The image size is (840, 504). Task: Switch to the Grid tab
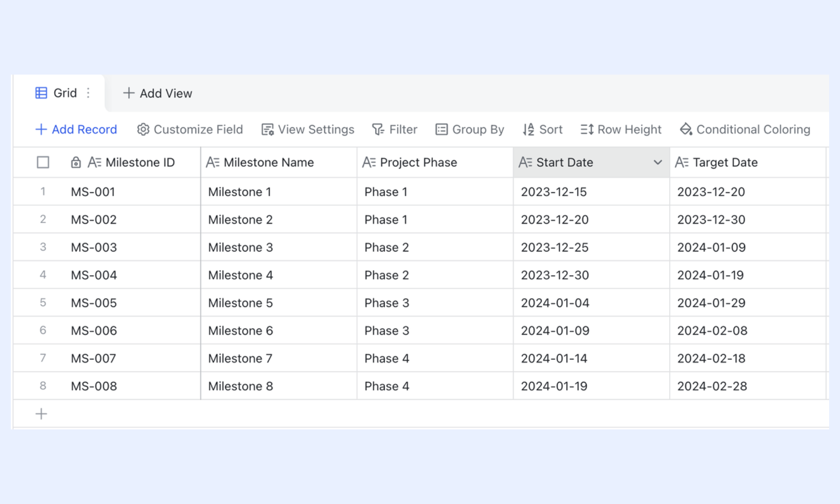tap(59, 93)
